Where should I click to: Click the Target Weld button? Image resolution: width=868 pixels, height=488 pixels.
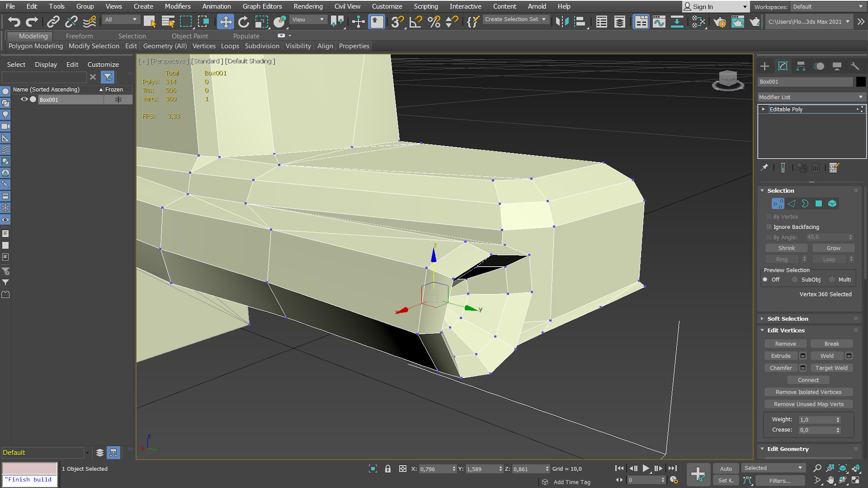(831, 368)
